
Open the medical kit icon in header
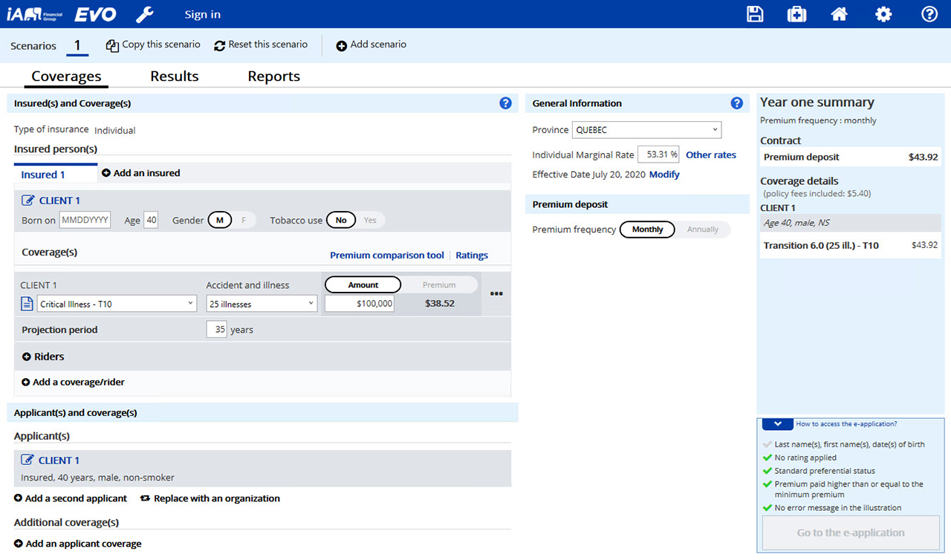[x=796, y=14]
